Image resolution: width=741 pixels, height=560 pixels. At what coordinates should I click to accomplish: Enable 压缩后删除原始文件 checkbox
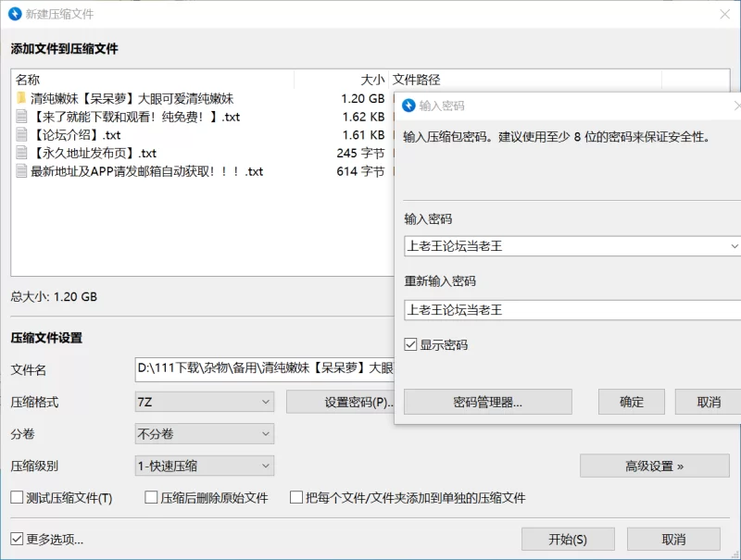point(152,498)
